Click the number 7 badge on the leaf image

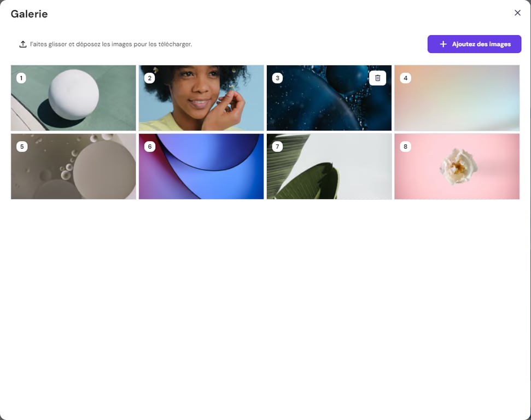point(277,146)
